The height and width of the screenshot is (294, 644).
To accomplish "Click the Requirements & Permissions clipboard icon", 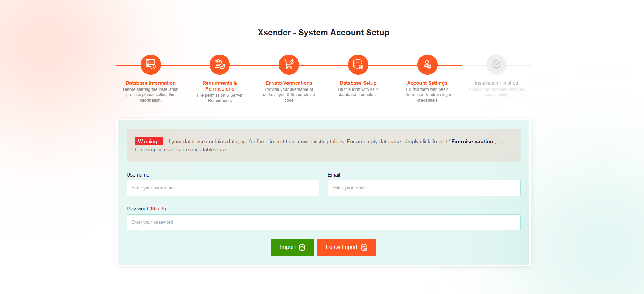I will pos(220,65).
